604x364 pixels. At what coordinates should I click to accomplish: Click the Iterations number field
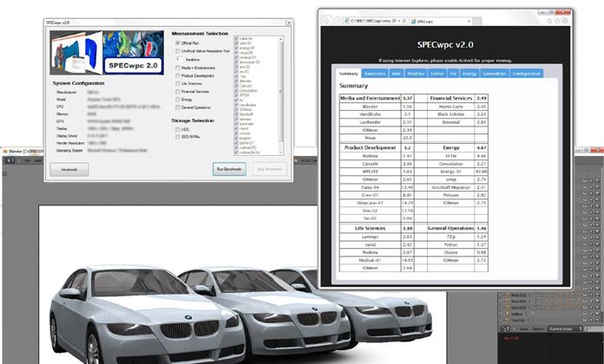coord(181,58)
